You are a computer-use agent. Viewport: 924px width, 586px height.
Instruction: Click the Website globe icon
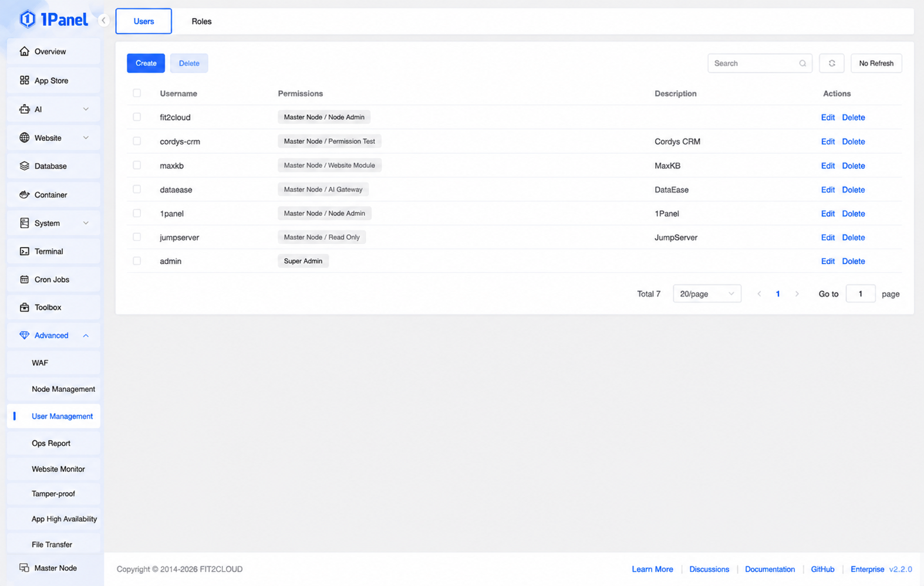tap(24, 138)
